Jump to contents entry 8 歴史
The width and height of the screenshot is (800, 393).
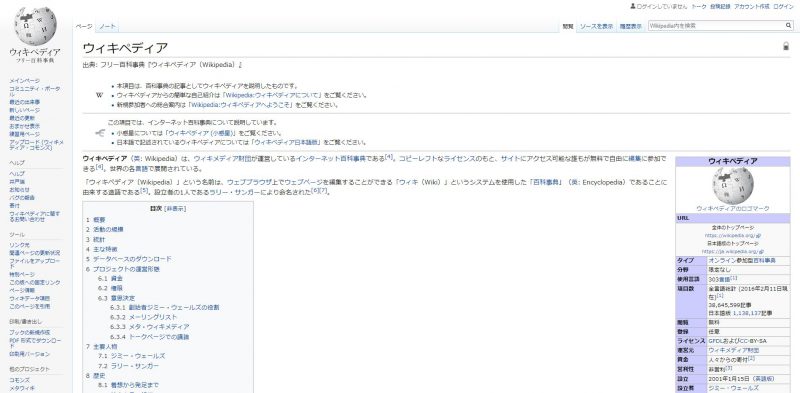95,376
